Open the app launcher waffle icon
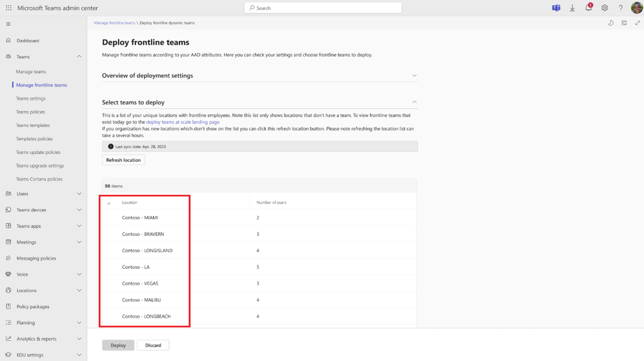 pyautogui.click(x=8, y=8)
